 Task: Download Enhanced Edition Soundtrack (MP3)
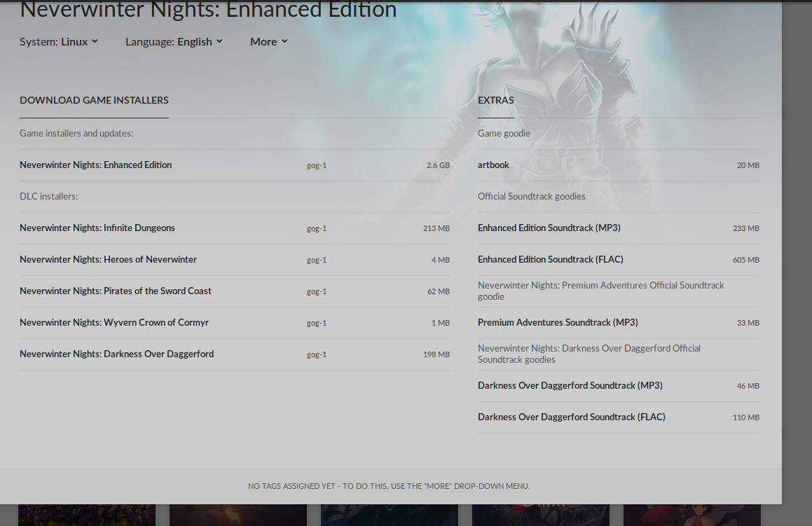619,228
